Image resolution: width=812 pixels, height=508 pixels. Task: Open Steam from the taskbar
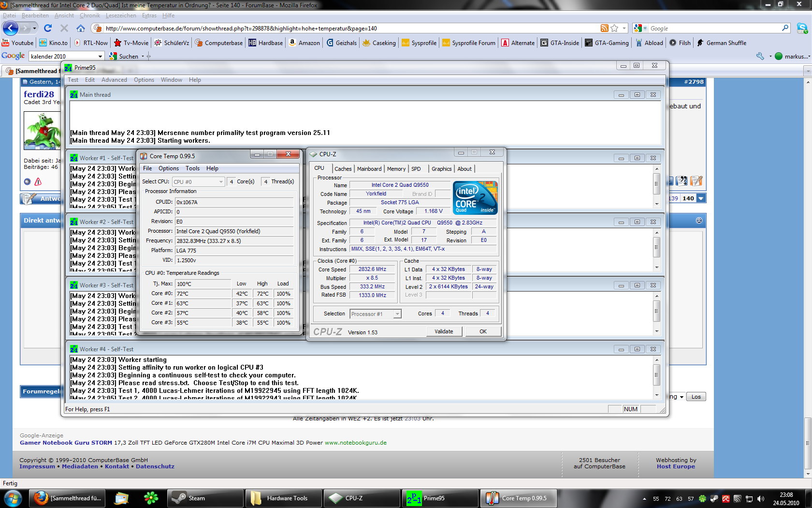tap(205, 498)
